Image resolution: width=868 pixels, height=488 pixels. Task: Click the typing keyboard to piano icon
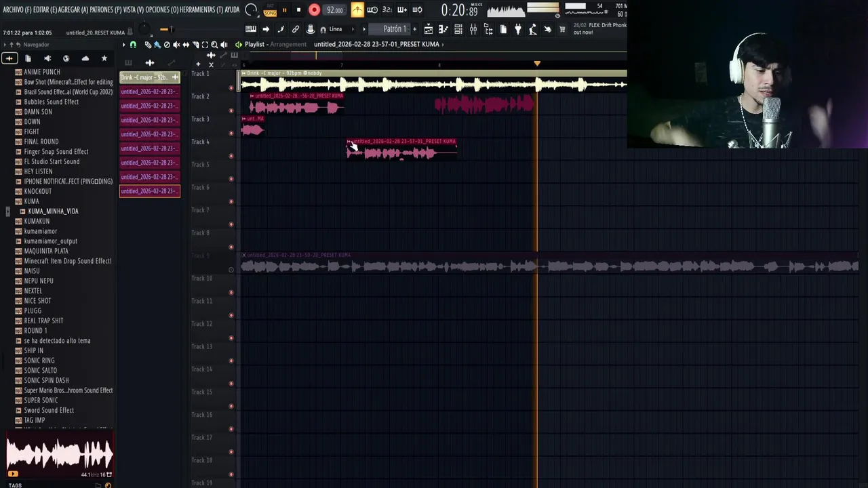251,29
